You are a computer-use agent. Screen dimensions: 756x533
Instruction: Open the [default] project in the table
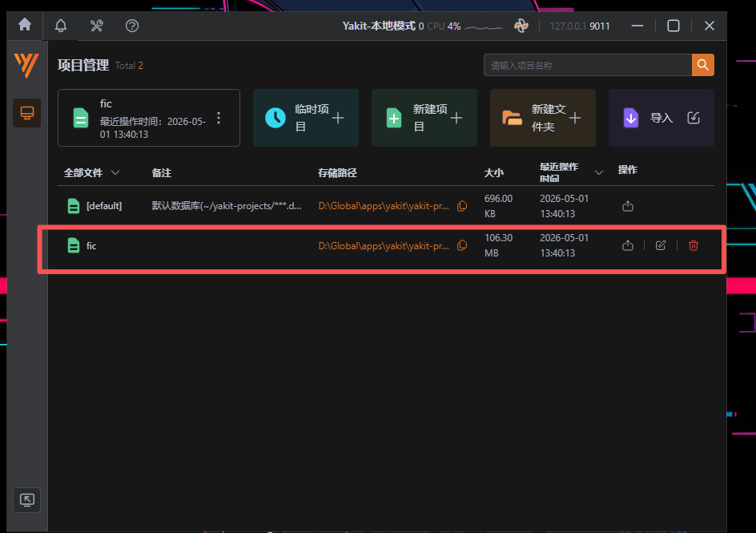(x=104, y=206)
